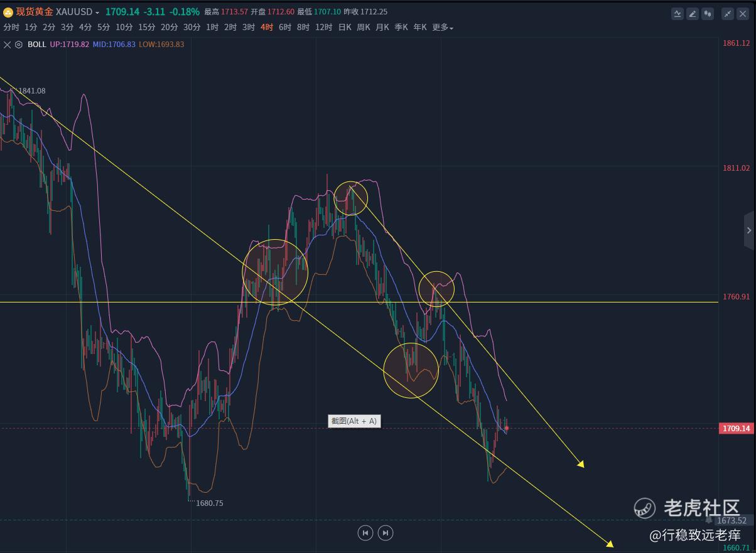The width and height of the screenshot is (756, 553).
Task: Switch to 5分 timeframe
Action: coord(104,28)
